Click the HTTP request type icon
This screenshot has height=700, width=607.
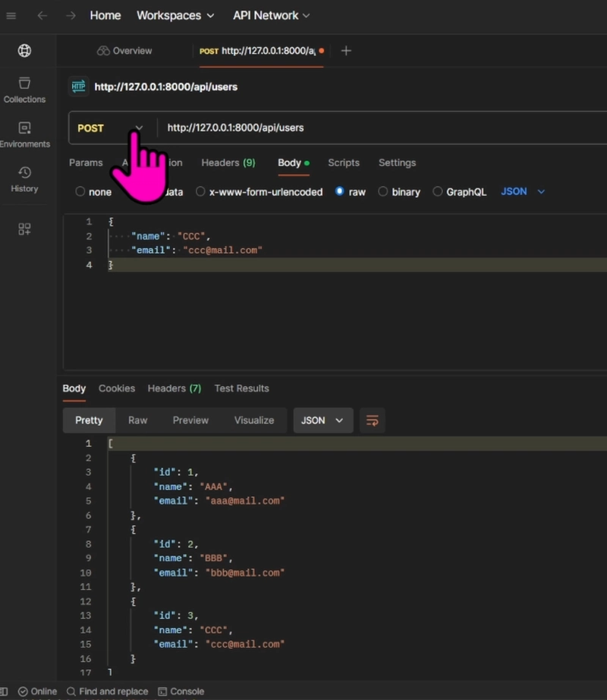coord(78,86)
